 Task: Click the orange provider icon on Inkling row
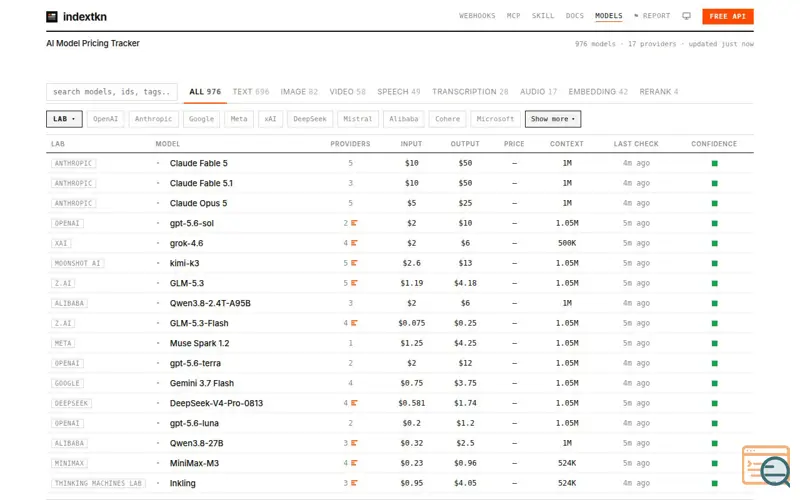354,483
